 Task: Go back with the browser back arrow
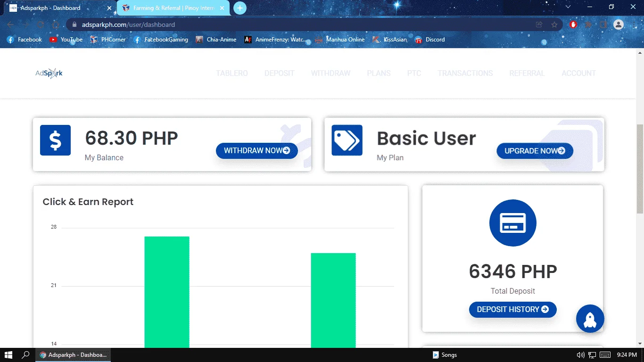(x=10, y=25)
